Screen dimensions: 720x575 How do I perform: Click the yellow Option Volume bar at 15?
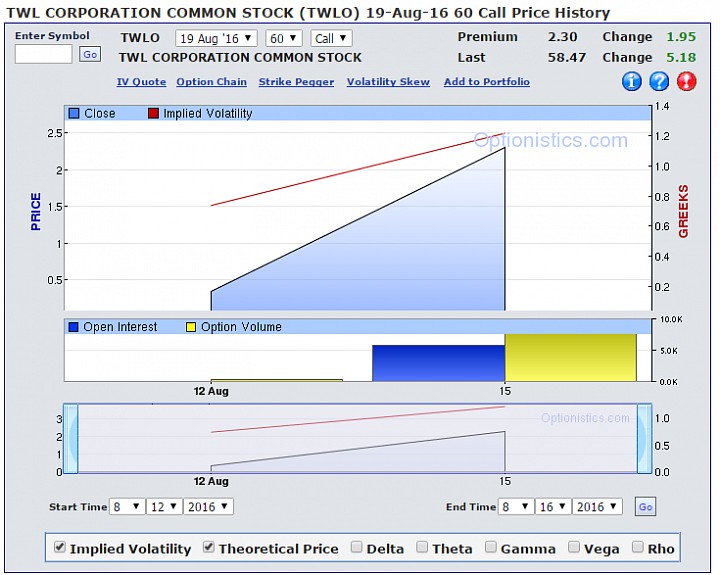[x=571, y=358]
